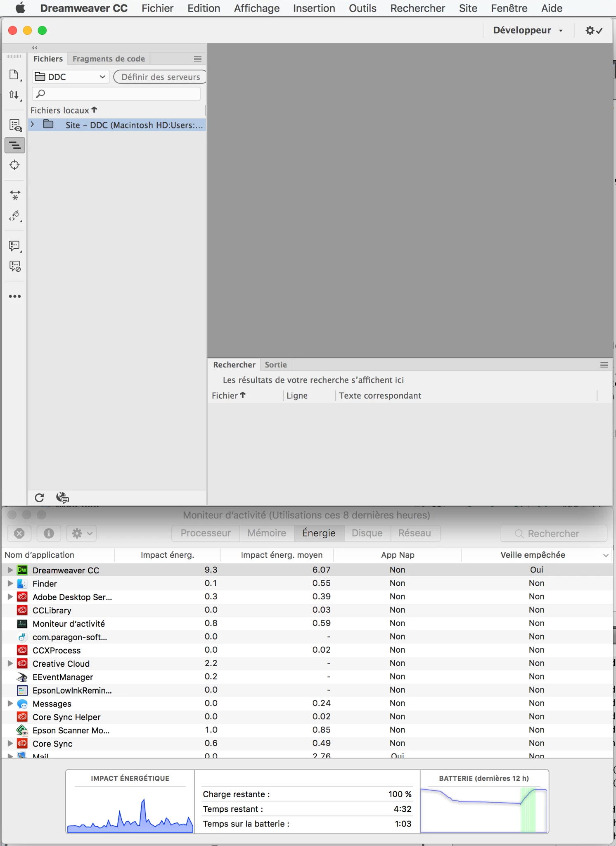
Task: Click the CCLibrary app icon
Action: 22,610
